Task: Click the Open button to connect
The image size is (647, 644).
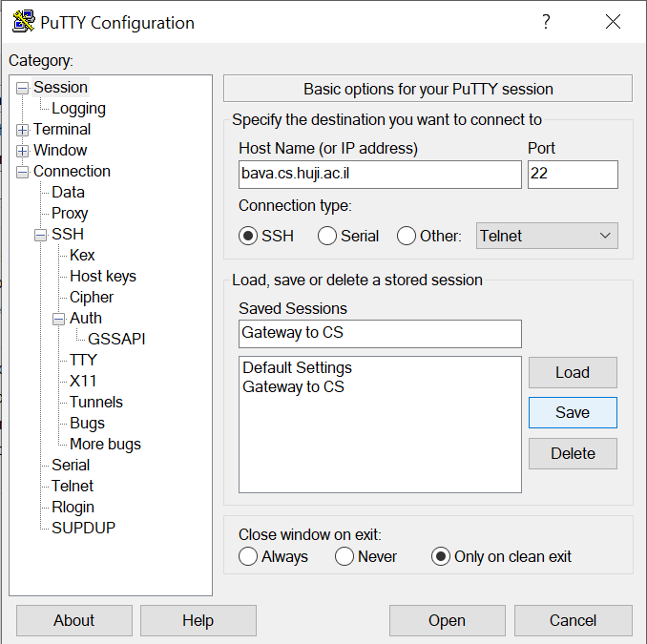Action: click(447, 620)
